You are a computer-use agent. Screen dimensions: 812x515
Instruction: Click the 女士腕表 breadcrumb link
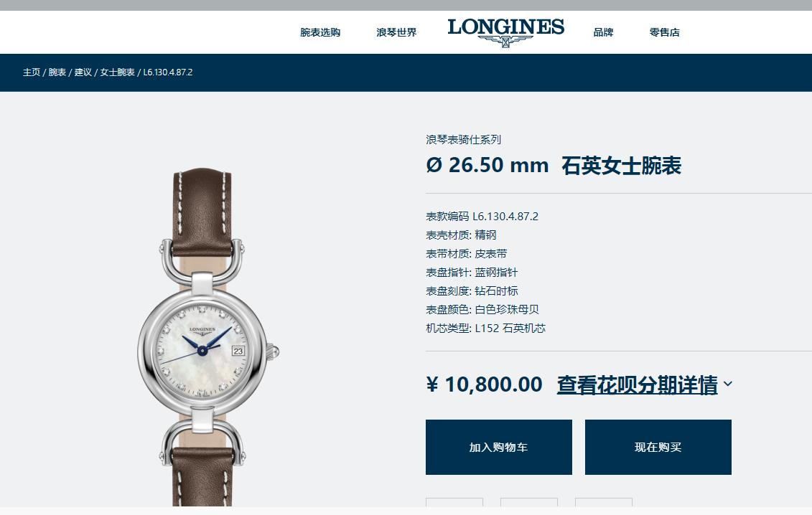pos(117,72)
